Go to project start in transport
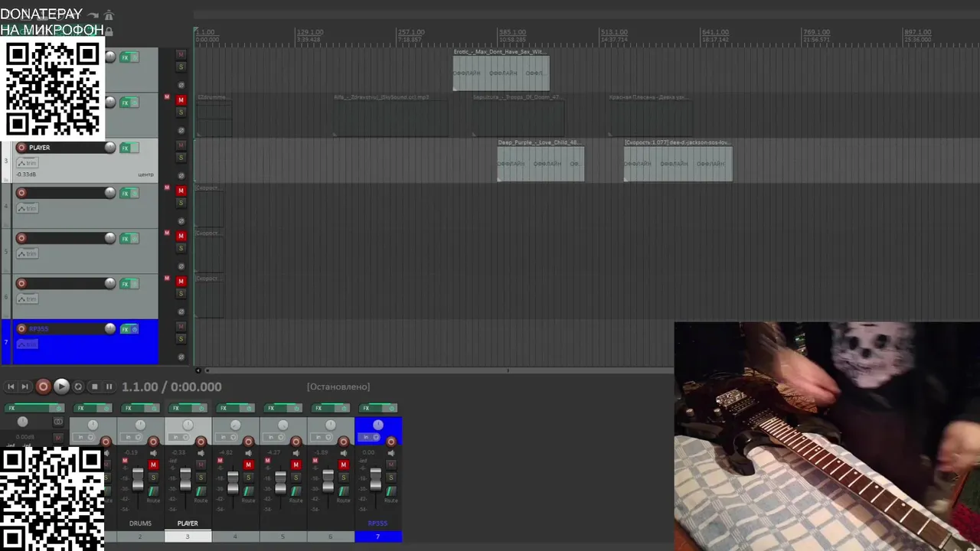The image size is (980, 551). pos(11,387)
